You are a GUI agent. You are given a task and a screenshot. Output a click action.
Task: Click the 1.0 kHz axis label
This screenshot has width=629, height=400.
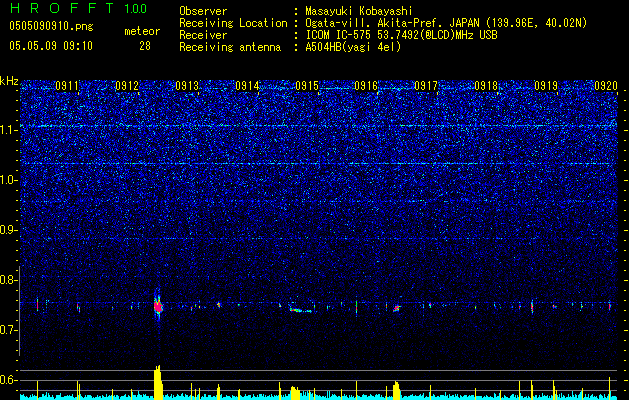pos(8,180)
